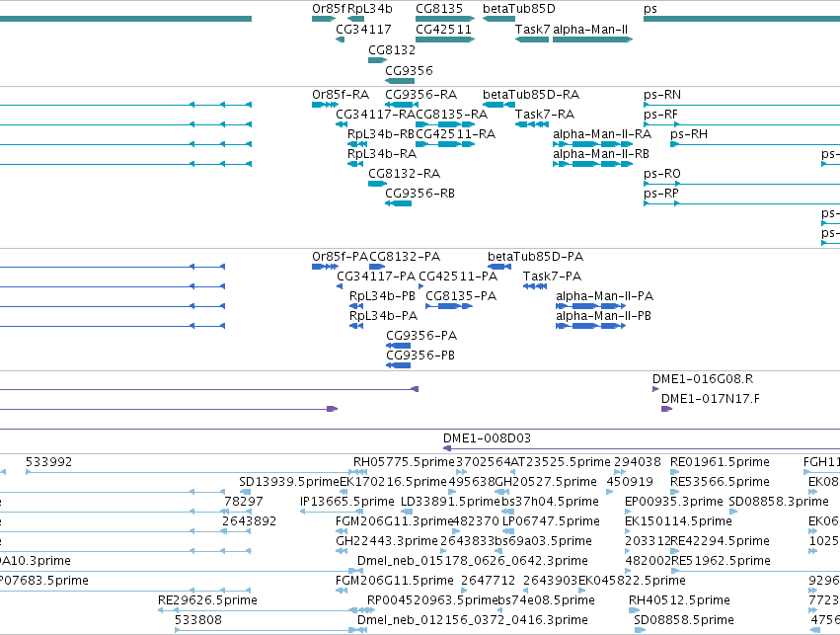Select the alpha-Man-II-RA transcript label
This screenshot has width=840, height=635.
pos(601,134)
